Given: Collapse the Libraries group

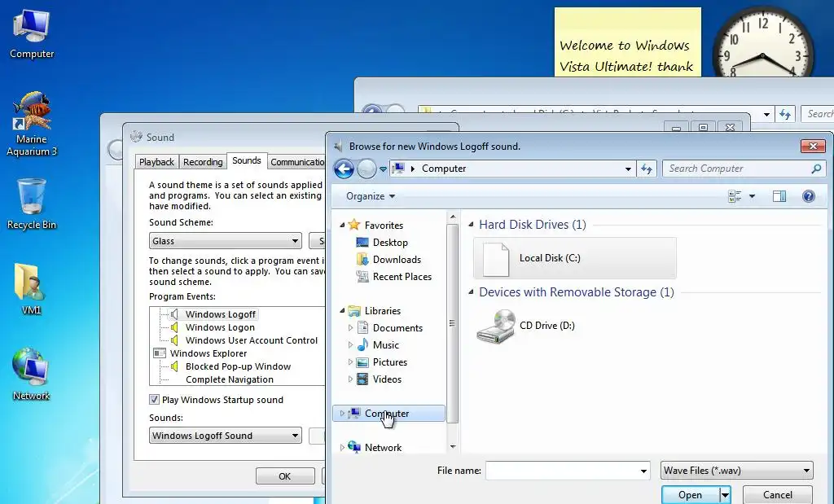Looking at the screenshot, I should click(342, 310).
